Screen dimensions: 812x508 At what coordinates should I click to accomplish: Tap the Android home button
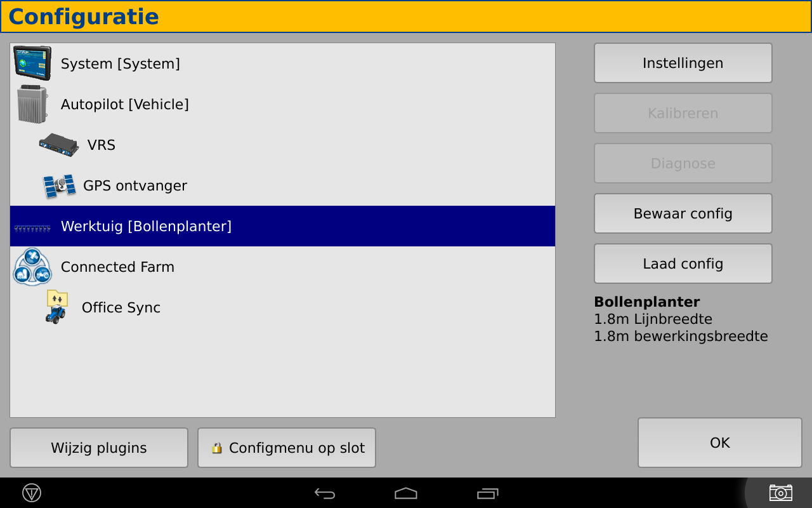406,493
